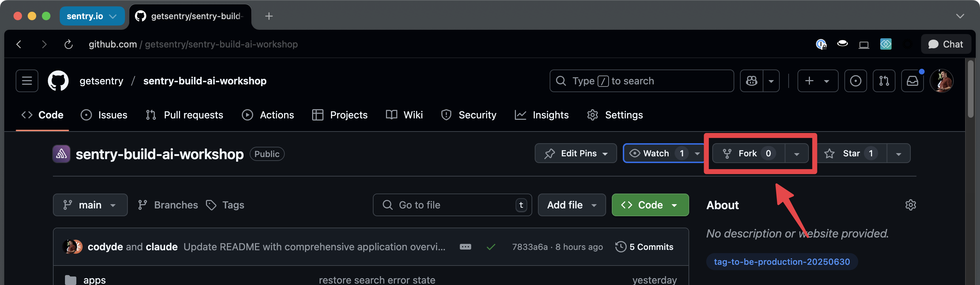Viewport: 980px width, 285px height.
Task: Click the getsentry owner link
Action: click(x=101, y=81)
